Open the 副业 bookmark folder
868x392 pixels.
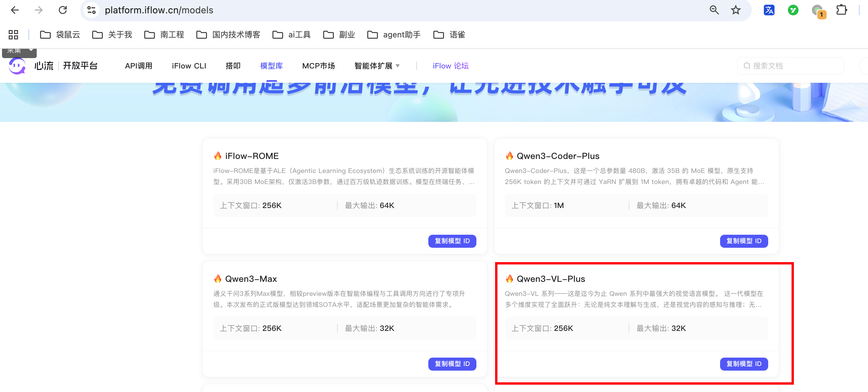pos(339,34)
